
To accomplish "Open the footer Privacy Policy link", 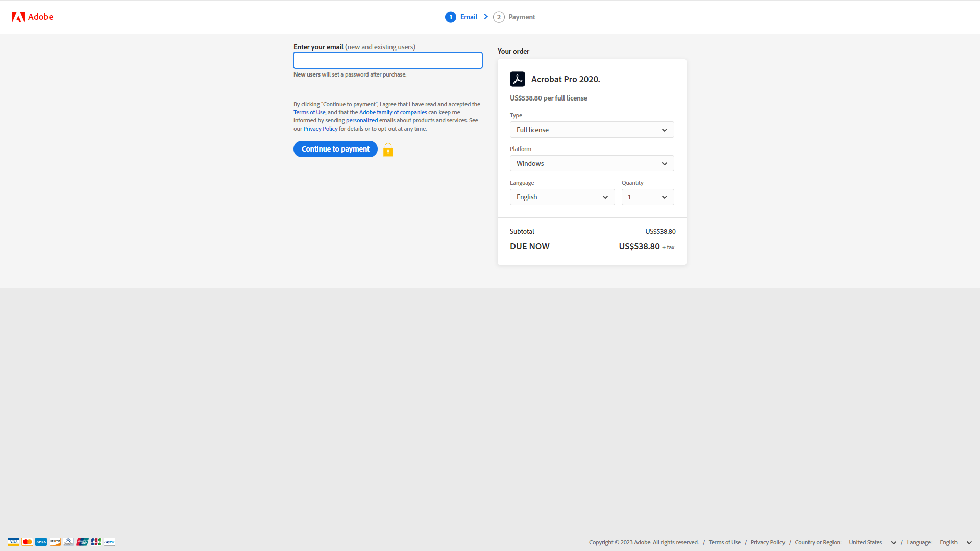I will click(768, 542).
